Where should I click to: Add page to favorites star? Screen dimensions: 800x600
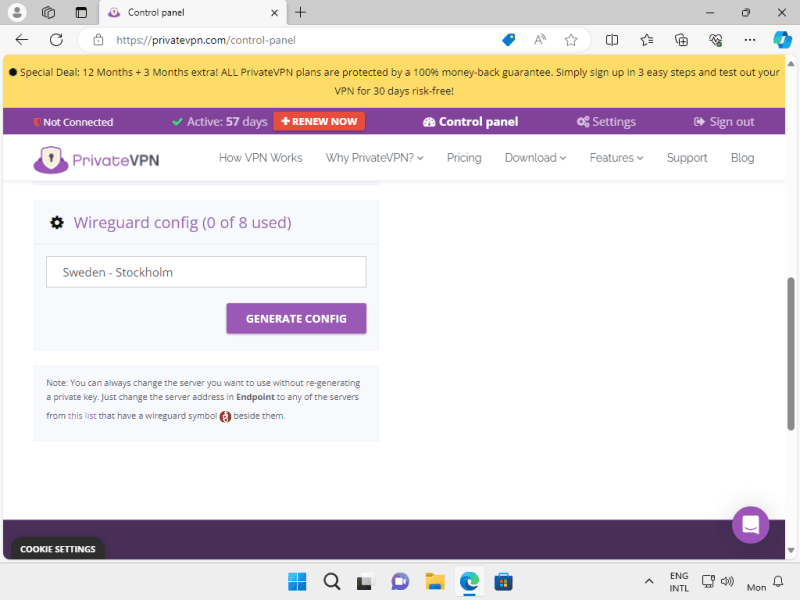(571, 40)
